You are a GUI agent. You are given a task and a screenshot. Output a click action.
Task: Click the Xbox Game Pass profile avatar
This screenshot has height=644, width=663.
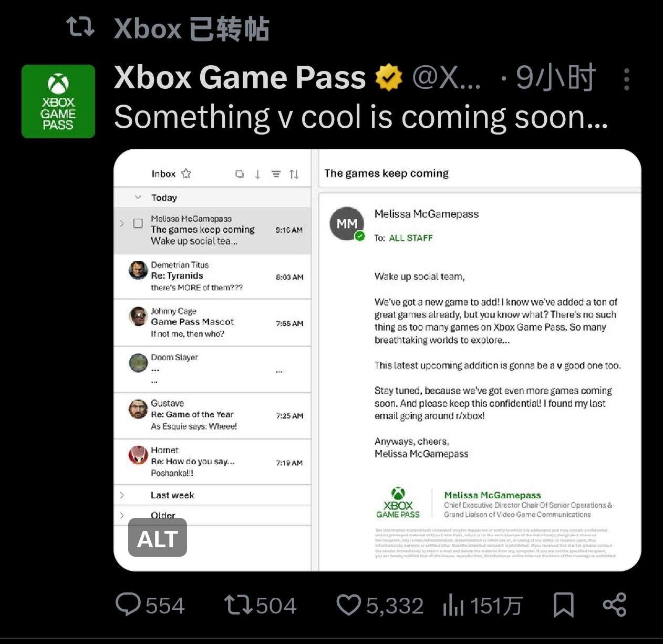point(58,101)
